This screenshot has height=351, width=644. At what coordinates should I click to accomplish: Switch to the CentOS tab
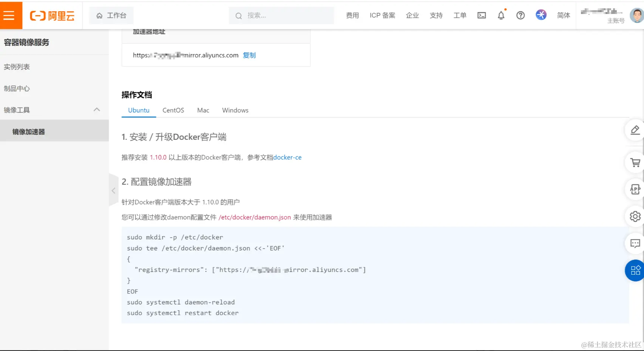[x=173, y=110]
